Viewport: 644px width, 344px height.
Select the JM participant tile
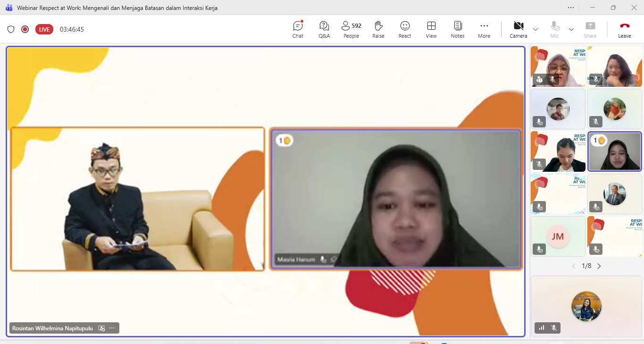click(558, 236)
